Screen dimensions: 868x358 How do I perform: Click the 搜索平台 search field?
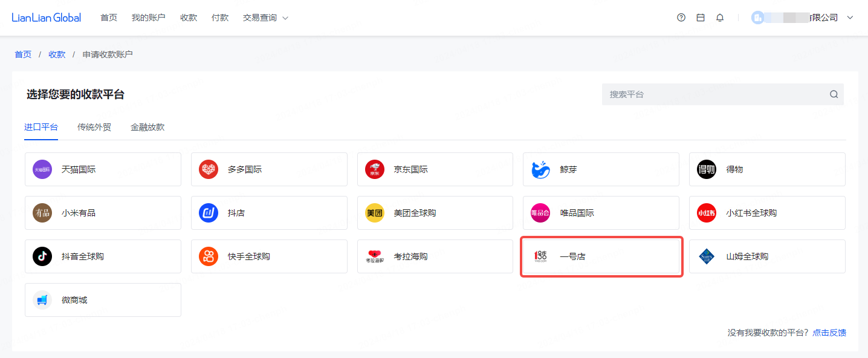tap(713, 94)
